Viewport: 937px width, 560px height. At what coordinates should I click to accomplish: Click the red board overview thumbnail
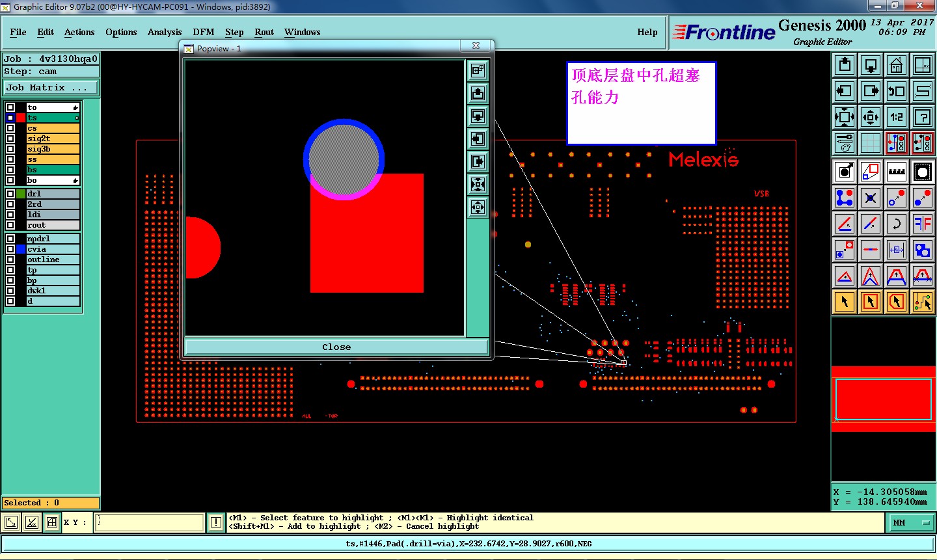tap(884, 399)
